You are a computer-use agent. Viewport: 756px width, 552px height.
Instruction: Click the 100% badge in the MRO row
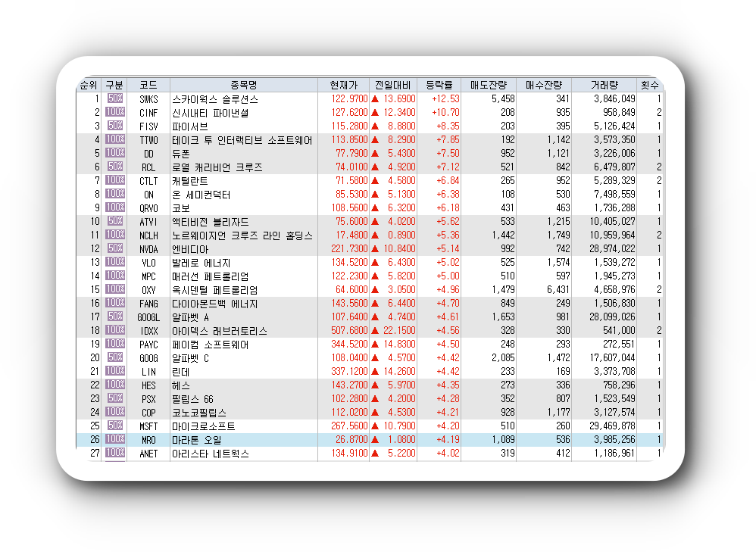pyautogui.click(x=115, y=439)
